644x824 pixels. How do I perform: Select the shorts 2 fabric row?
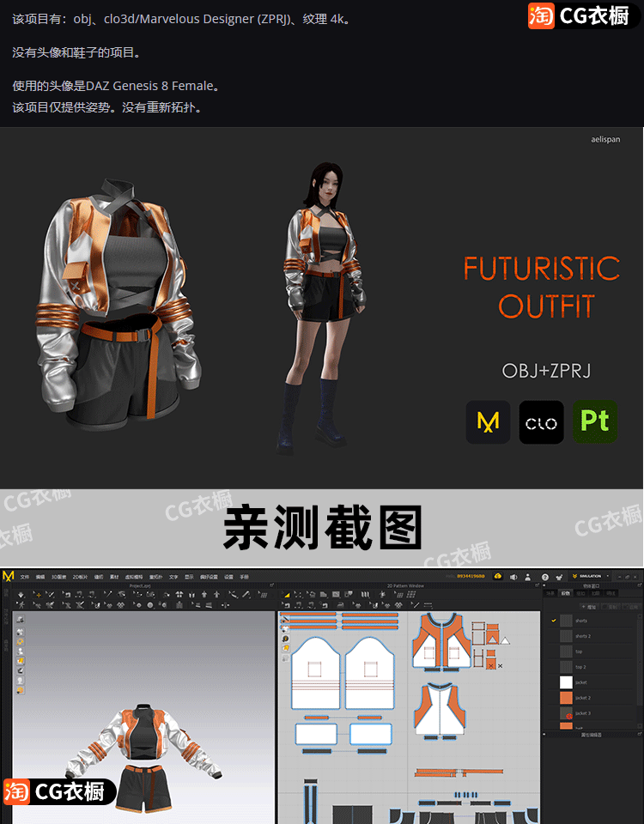point(592,636)
